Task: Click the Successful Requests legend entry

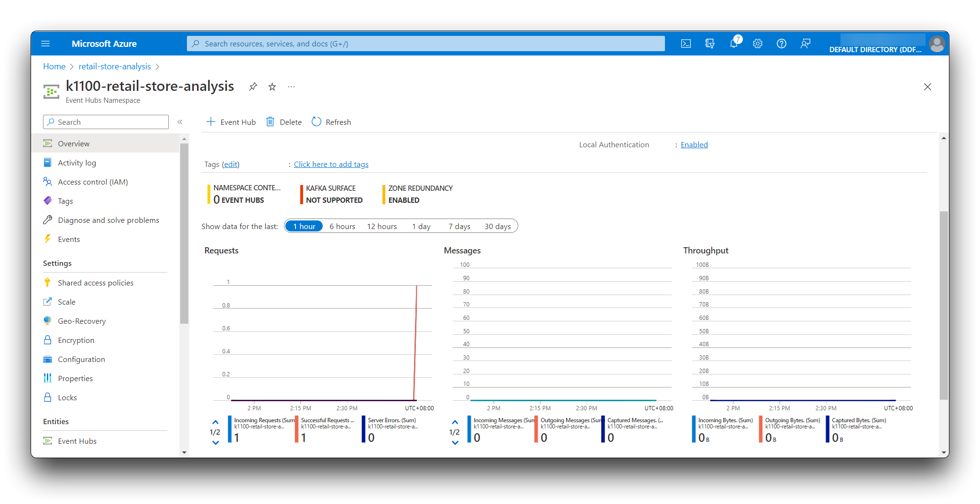Action: click(326, 429)
